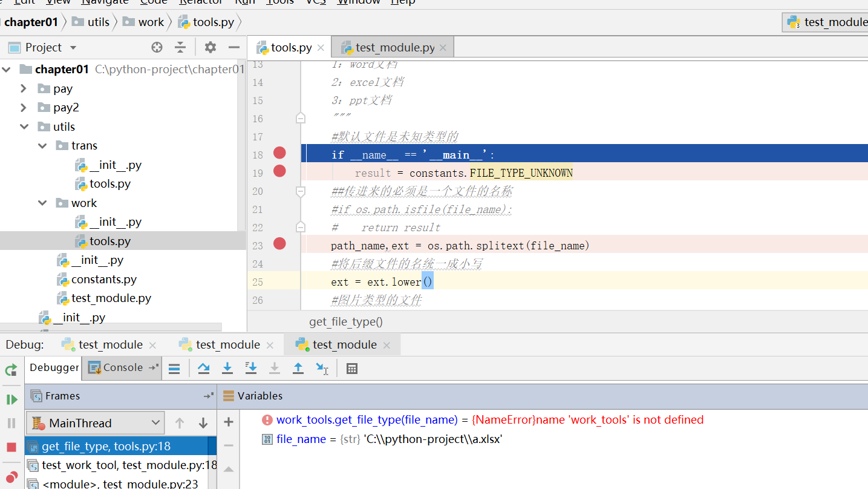Pause the debugged program
868x489 pixels.
click(11, 423)
